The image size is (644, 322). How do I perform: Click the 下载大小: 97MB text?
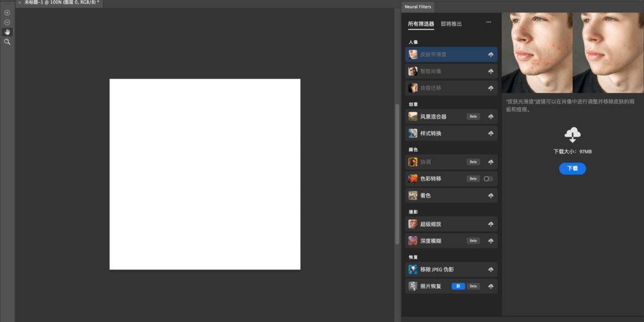pyautogui.click(x=572, y=152)
